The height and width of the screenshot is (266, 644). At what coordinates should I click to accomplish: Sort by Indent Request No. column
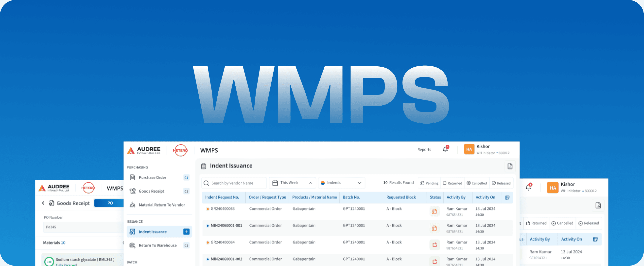pos(222,197)
